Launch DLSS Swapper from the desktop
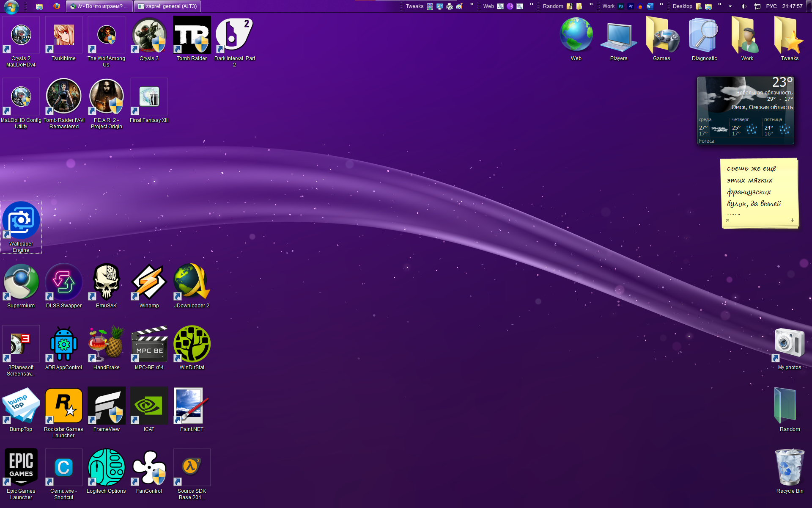Image resolution: width=812 pixels, height=508 pixels. (x=63, y=282)
